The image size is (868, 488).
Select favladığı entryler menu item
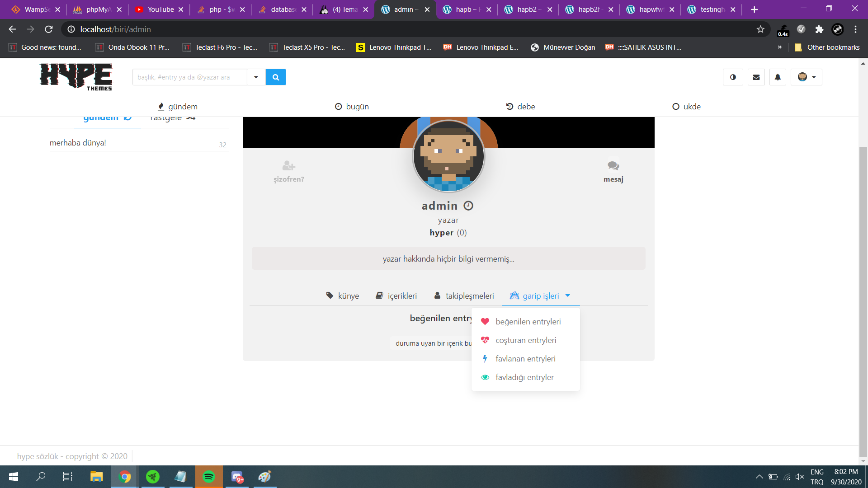pos(525,377)
